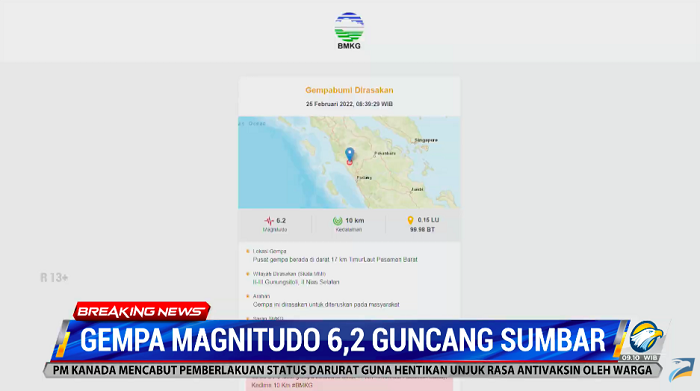Click the eagle channel logo on news banner
The image size is (700, 391).
[646, 337]
